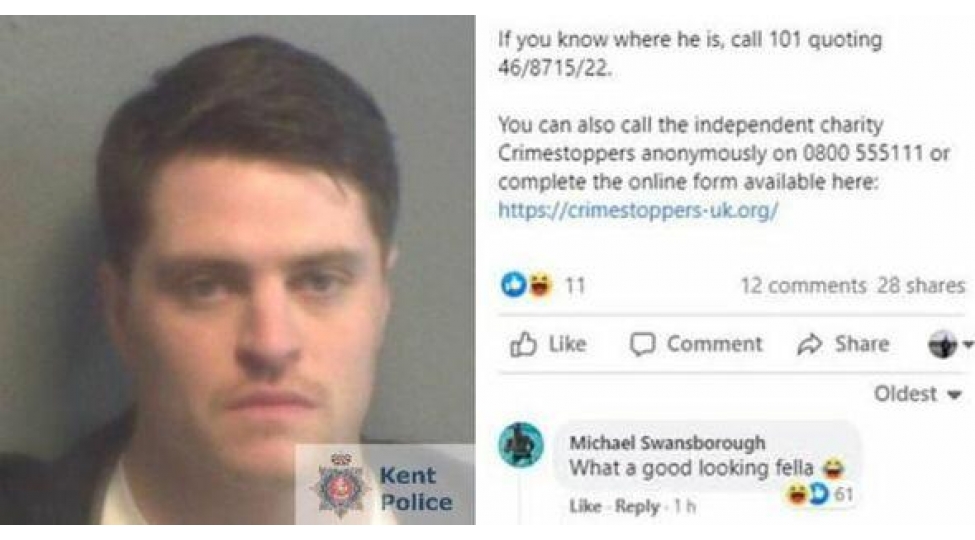Click the Share arrow icon
This screenshot has width=975, height=540.
[x=810, y=344]
